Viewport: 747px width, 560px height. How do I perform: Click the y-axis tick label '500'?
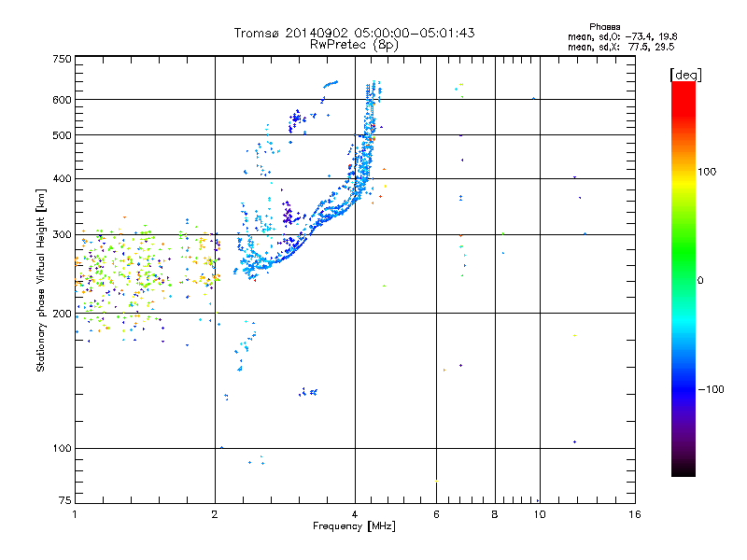[x=62, y=135]
